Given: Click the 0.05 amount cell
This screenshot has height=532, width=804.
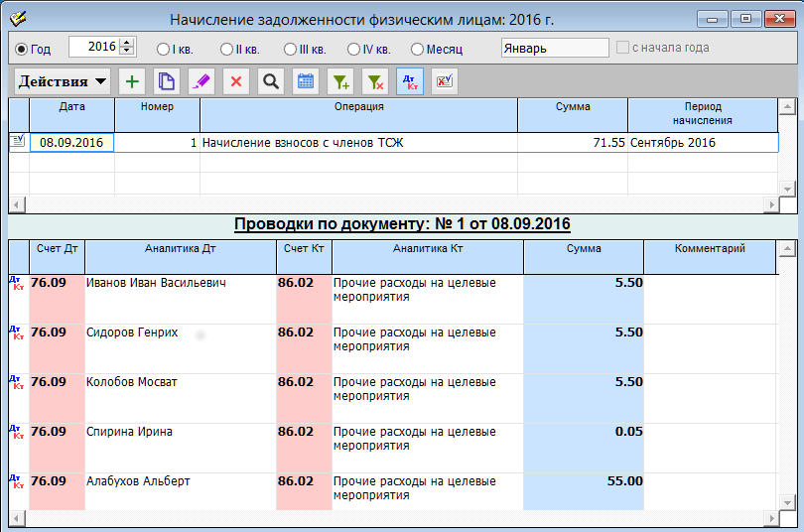Looking at the screenshot, I should [x=584, y=448].
